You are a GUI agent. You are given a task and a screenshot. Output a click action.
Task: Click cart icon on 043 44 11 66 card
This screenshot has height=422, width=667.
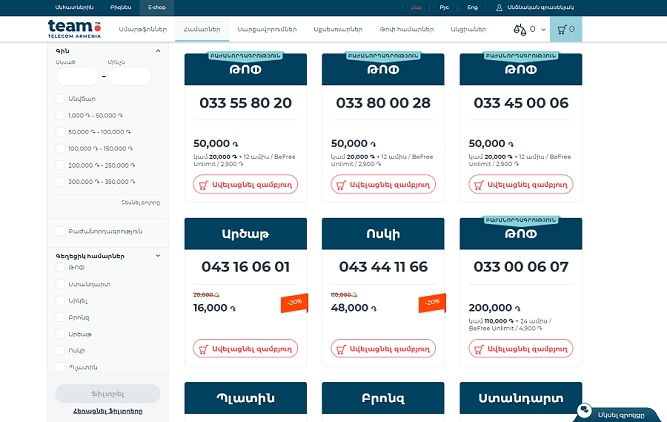[x=341, y=349]
